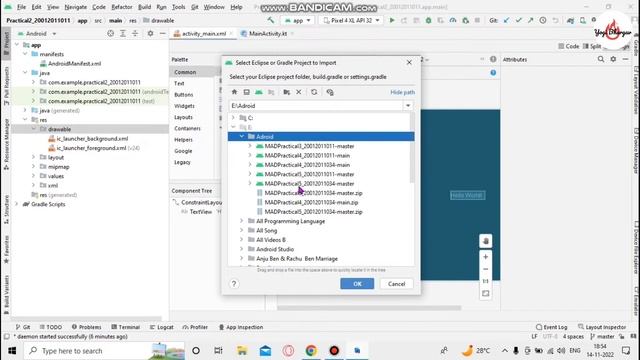This screenshot has height=360, width=640.
Task: Expand all icon in Project panel header
Action: 123,33
